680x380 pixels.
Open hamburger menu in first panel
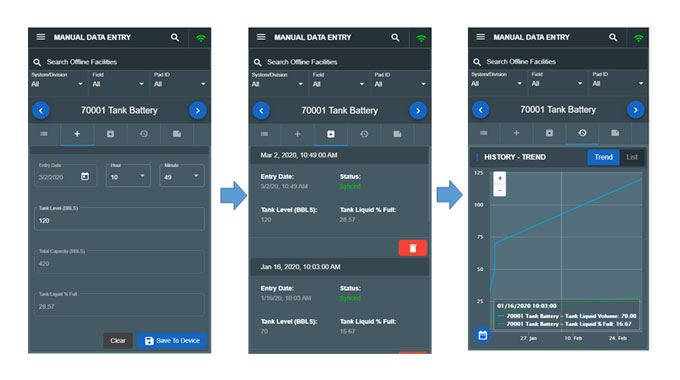pyautogui.click(x=41, y=37)
